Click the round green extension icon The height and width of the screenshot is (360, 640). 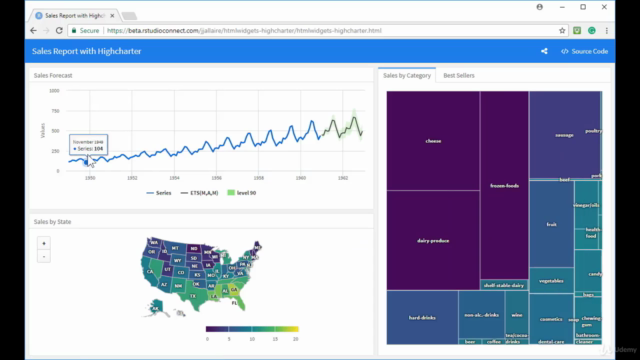tap(591, 31)
